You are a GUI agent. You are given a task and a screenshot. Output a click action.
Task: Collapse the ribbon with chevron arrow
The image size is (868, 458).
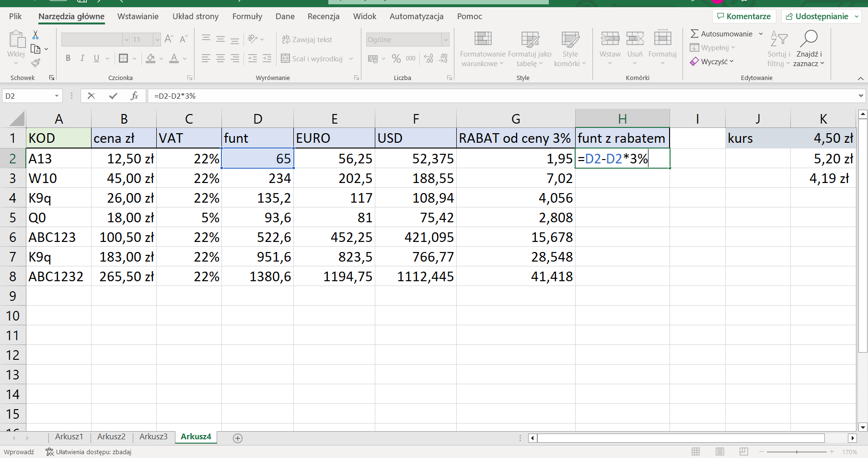tap(860, 78)
